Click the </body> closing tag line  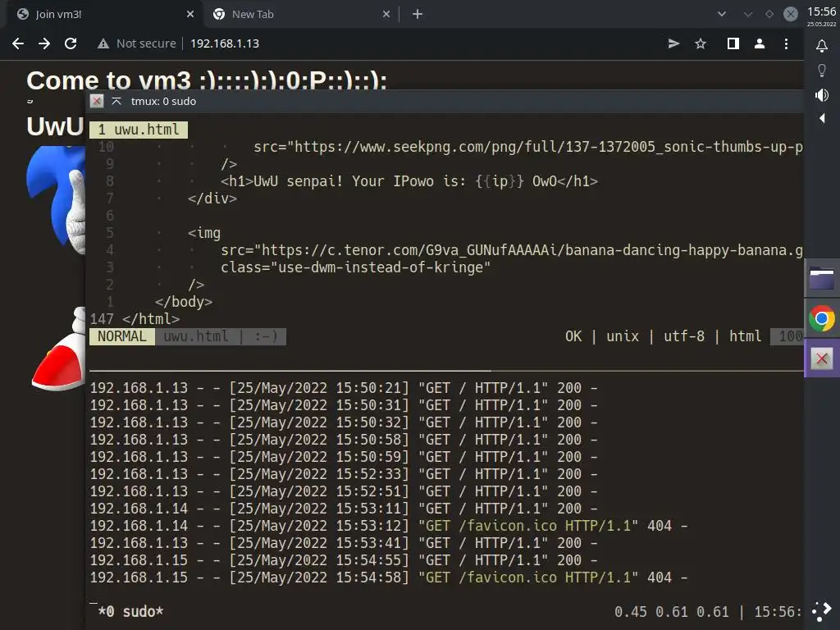pyautogui.click(x=184, y=302)
